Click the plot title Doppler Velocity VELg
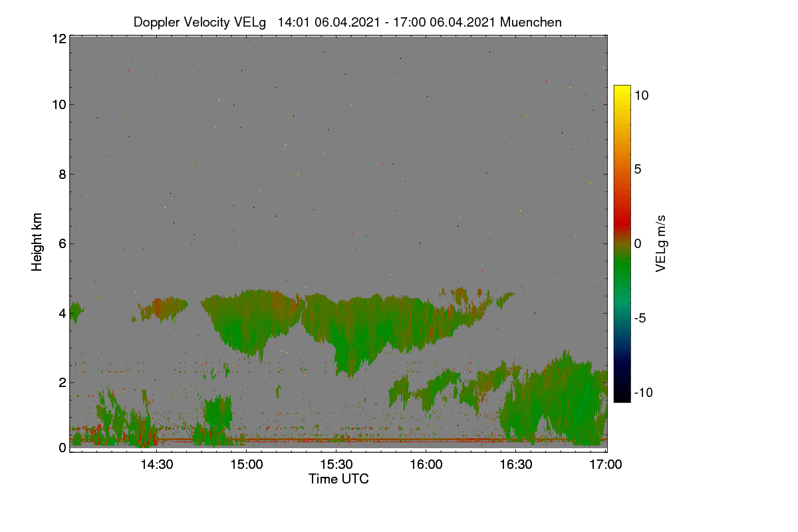The height and width of the screenshot is (532, 798). (199, 22)
